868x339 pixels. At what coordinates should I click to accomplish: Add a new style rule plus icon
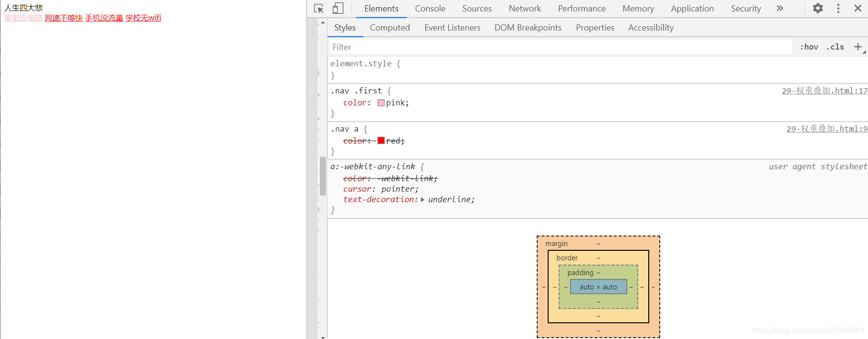858,47
